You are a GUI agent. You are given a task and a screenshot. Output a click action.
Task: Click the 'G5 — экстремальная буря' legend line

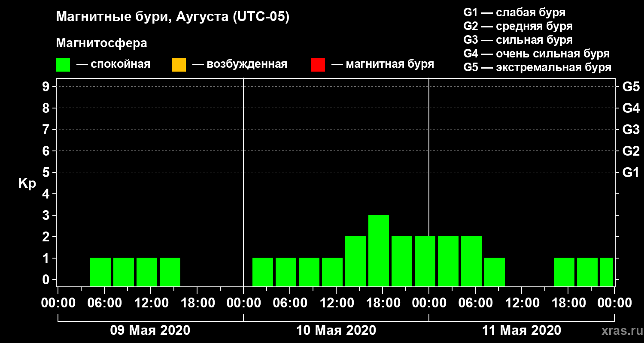pos(538,67)
